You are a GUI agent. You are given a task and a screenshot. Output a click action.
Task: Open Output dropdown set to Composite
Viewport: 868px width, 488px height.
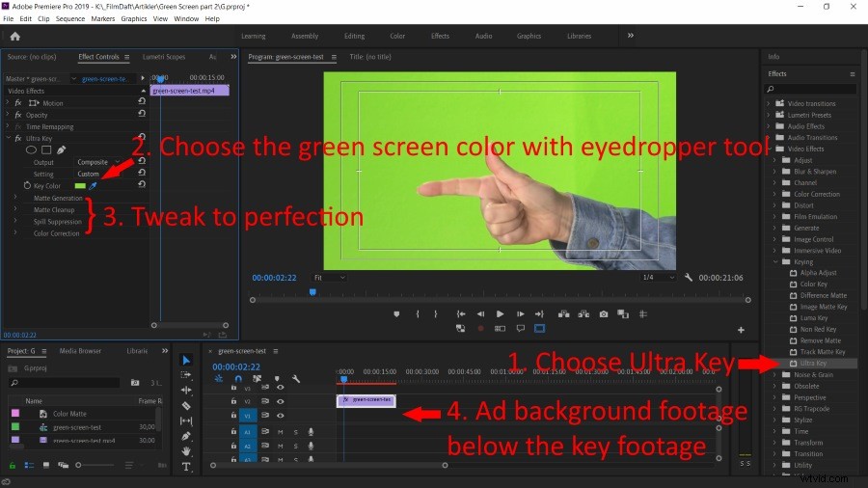(98, 162)
